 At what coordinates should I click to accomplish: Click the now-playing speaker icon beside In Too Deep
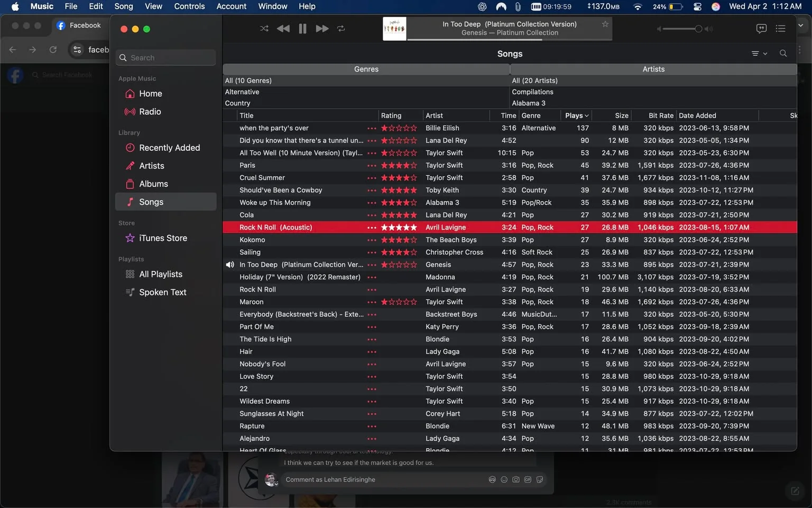click(230, 265)
